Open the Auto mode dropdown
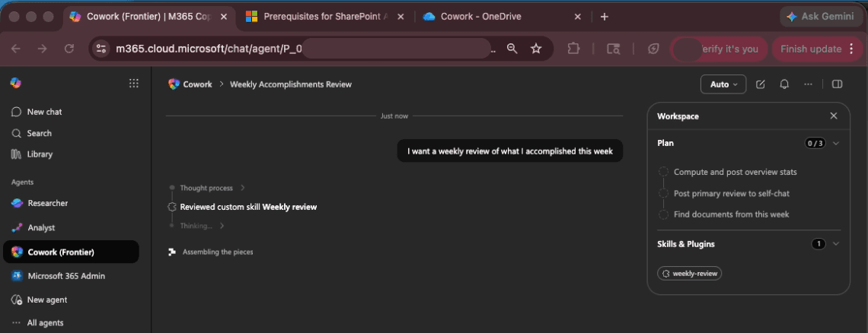868x333 pixels. point(723,84)
